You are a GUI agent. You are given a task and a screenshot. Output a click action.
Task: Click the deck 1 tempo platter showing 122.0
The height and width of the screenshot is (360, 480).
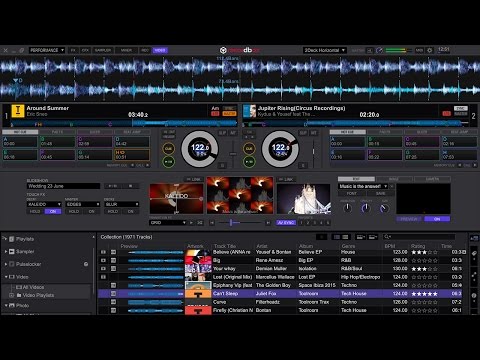pyautogui.click(x=200, y=149)
